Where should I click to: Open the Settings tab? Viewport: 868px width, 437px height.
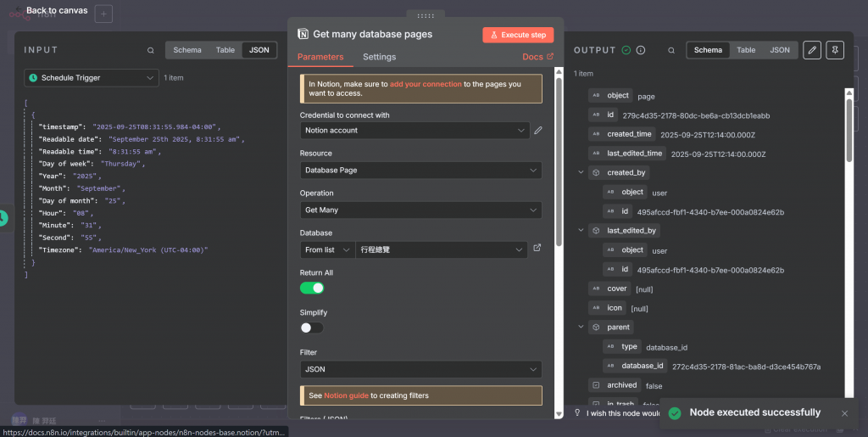pyautogui.click(x=379, y=57)
